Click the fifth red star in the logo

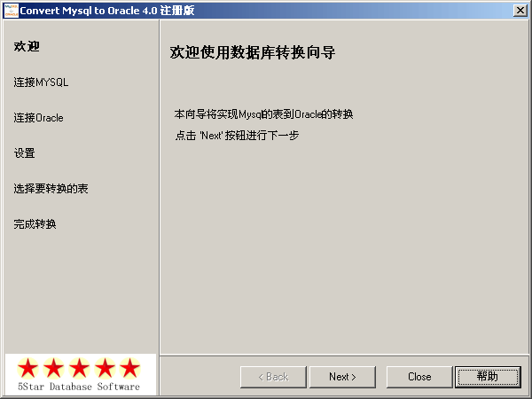[x=130, y=368]
